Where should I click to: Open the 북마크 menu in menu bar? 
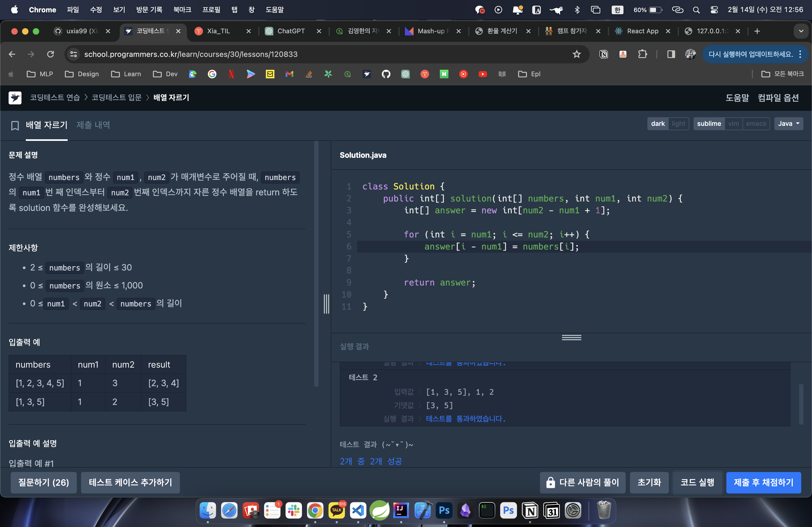click(182, 10)
